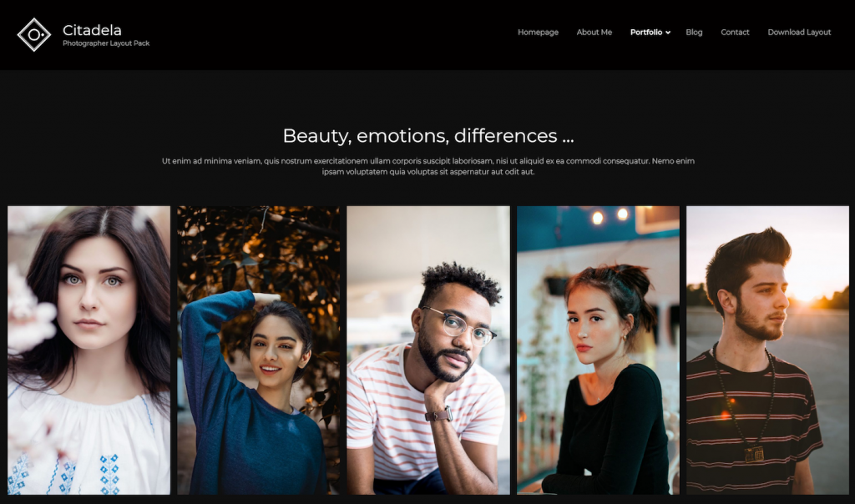Click the string lights in fourth gallery photo
The height and width of the screenshot is (504, 855).
[x=610, y=216]
